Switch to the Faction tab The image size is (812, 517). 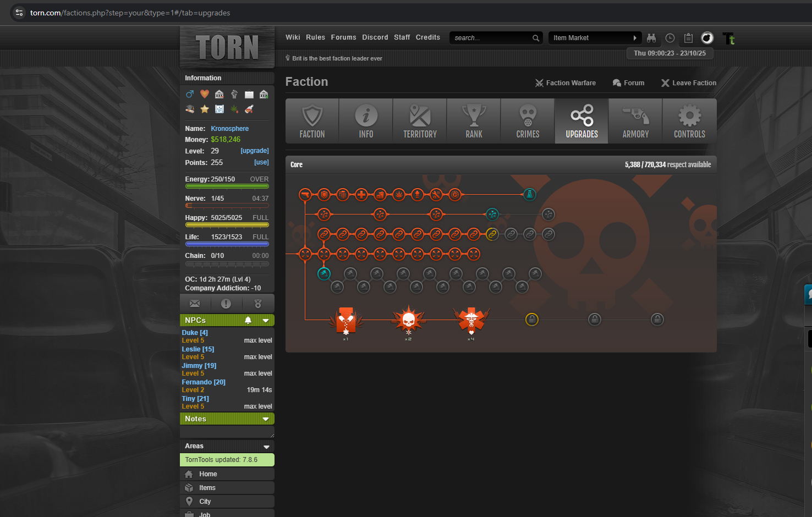(x=312, y=122)
